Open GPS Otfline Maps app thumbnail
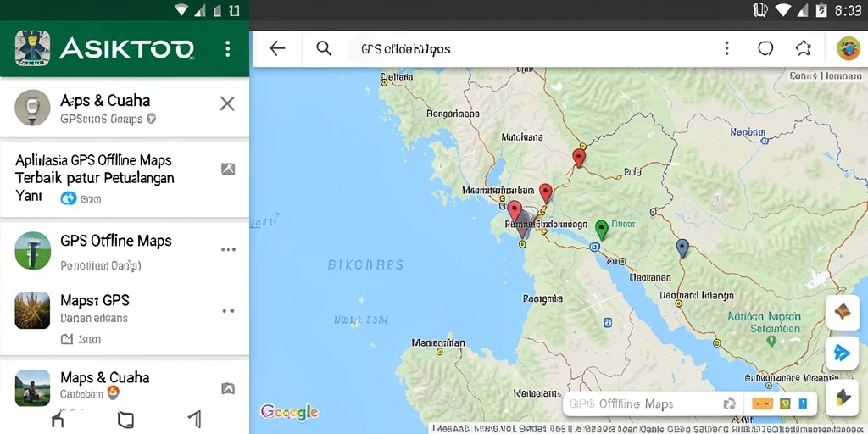The image size is (868, 434). [x=33, y=250]
